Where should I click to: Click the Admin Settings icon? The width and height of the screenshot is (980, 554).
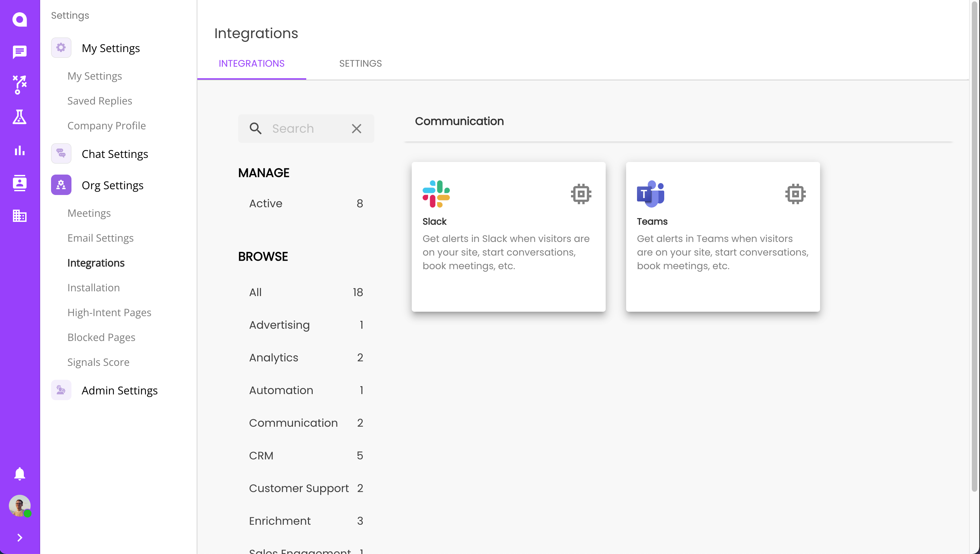(61, 390)
